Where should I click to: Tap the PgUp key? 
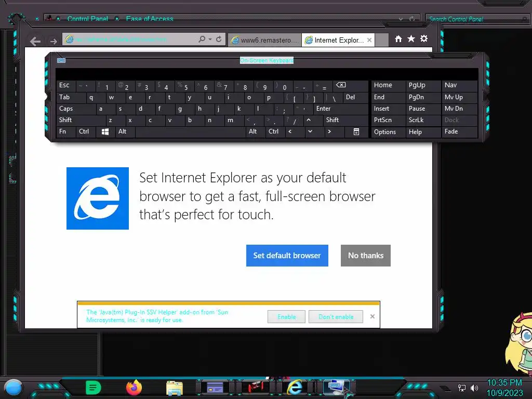tap(423, 86)
